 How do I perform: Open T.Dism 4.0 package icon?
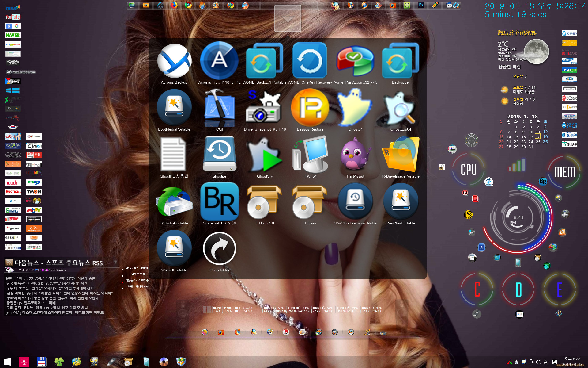[265, 201]
